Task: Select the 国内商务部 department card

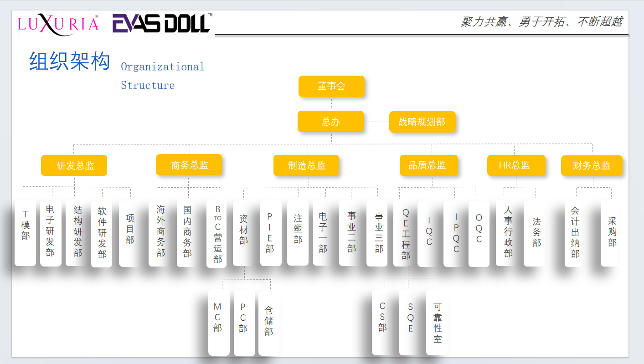Action: (x=187, y=234)
